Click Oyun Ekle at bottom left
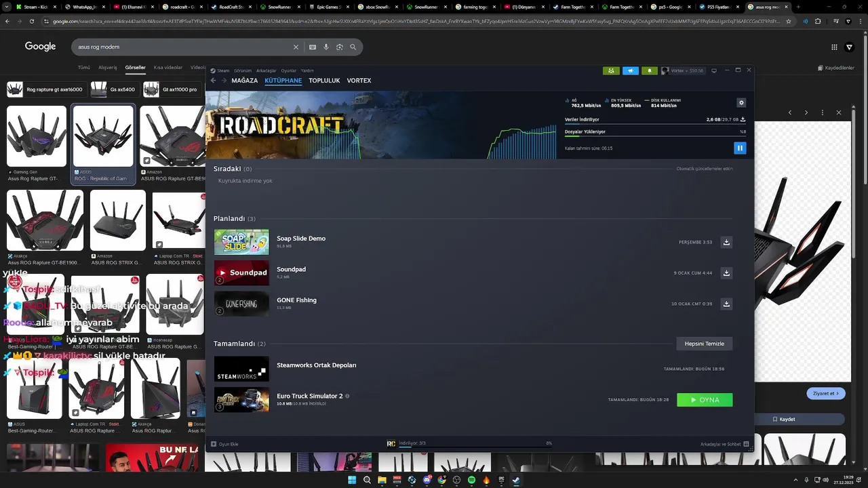The image size is (868, 488). pos(224,444)
